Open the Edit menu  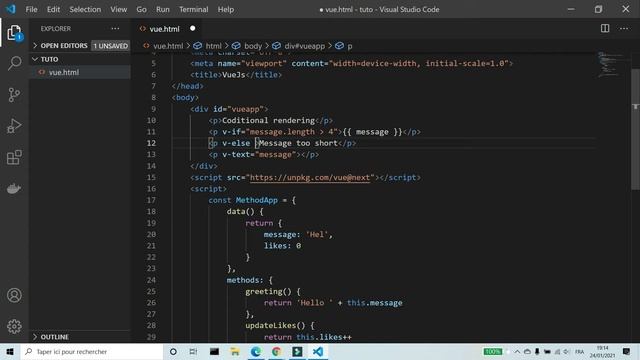click(x=53, y=9)
